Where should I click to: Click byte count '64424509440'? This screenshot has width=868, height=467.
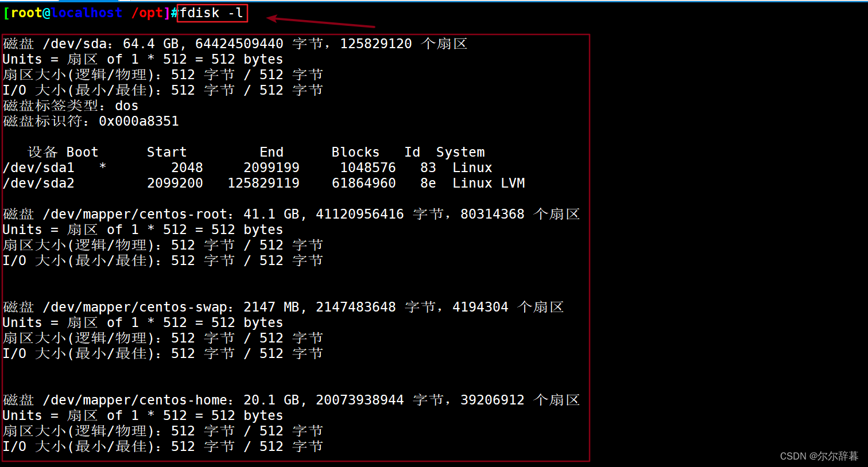(239, 44)
